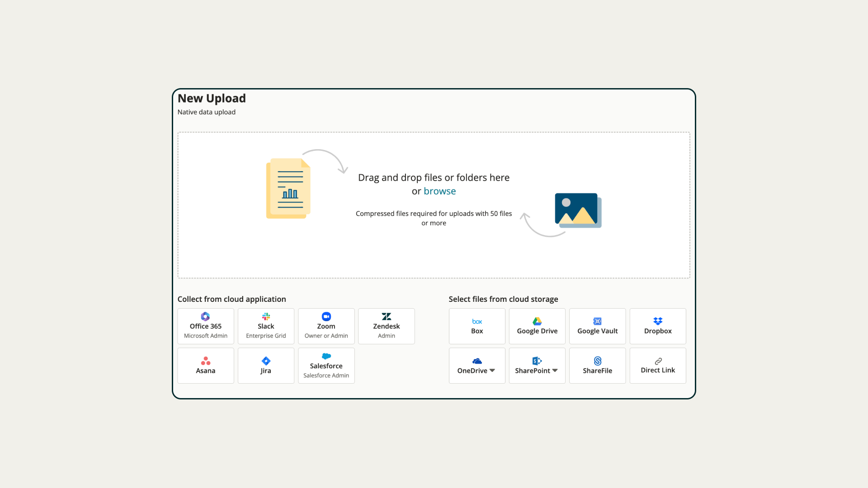Click the document illustration in drop zone
The height and width of the screenshot is (488, 868).
pyautogui.click(x=289, y=188)
